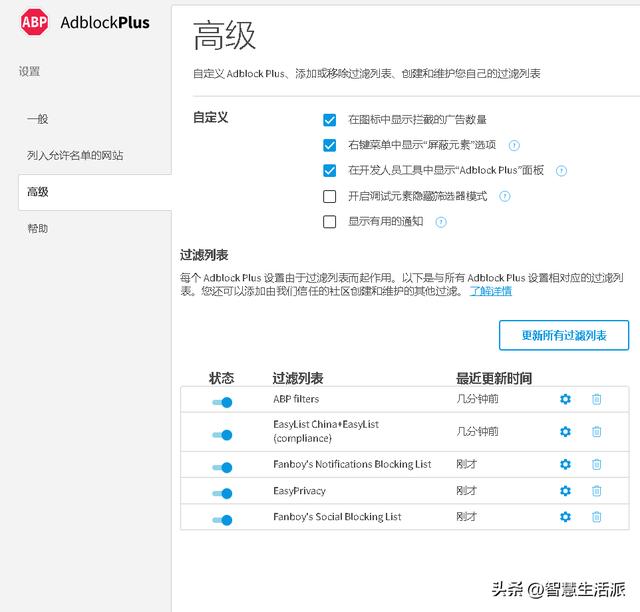Show help for 开启调试元素隐藏筛选器模式

505,196
